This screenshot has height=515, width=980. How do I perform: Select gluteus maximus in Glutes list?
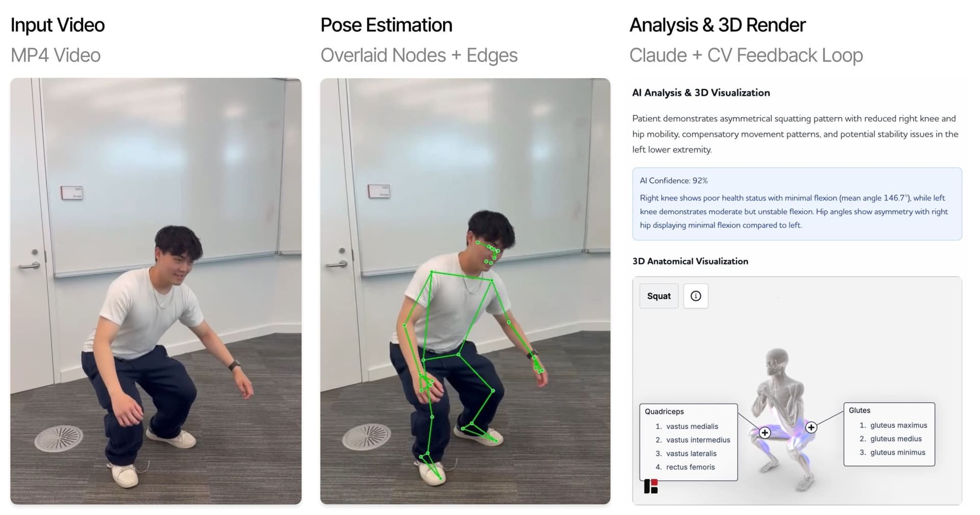[x=898, y=425]
